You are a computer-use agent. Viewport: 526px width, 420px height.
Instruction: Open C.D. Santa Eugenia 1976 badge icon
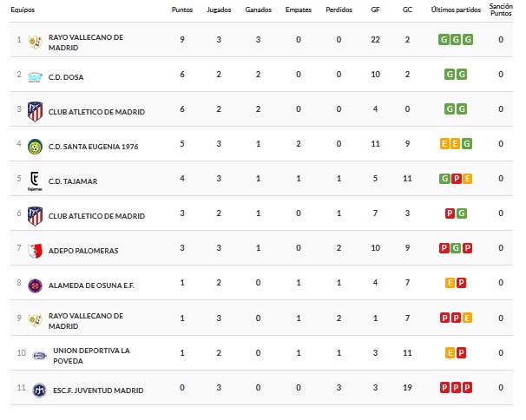tap(36, 147)
